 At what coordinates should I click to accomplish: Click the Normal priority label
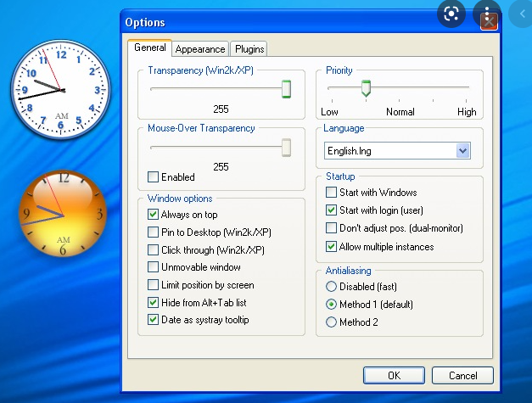(x=400, y=112)
